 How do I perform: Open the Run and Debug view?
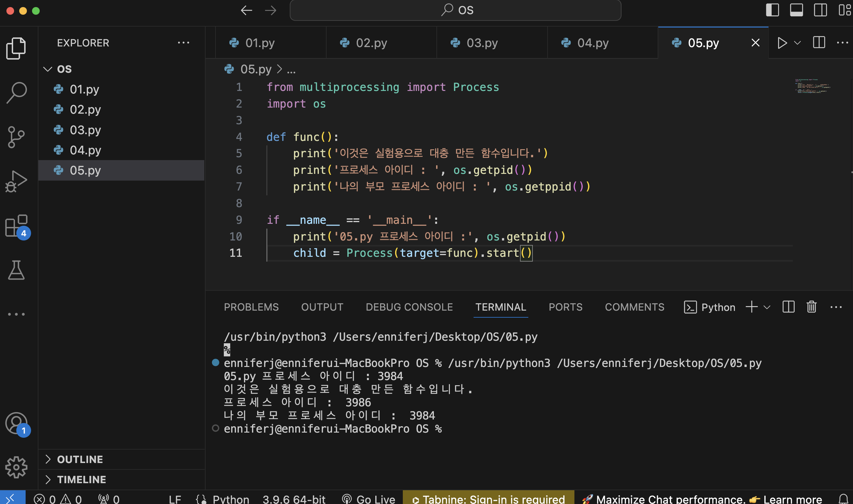tap(16, 181)
